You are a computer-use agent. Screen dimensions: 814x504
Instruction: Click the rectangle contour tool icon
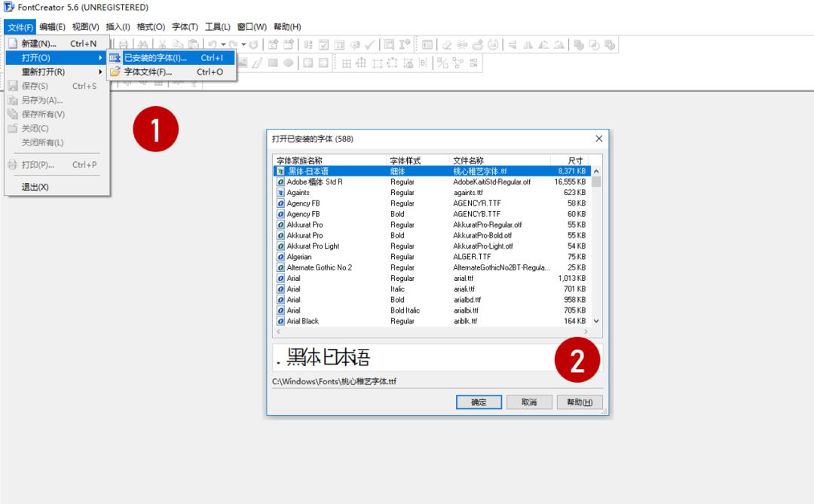pos(273,63)
